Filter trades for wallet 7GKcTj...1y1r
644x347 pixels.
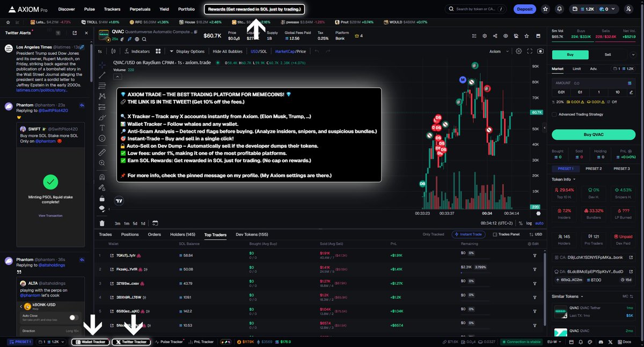pos(535,255)
